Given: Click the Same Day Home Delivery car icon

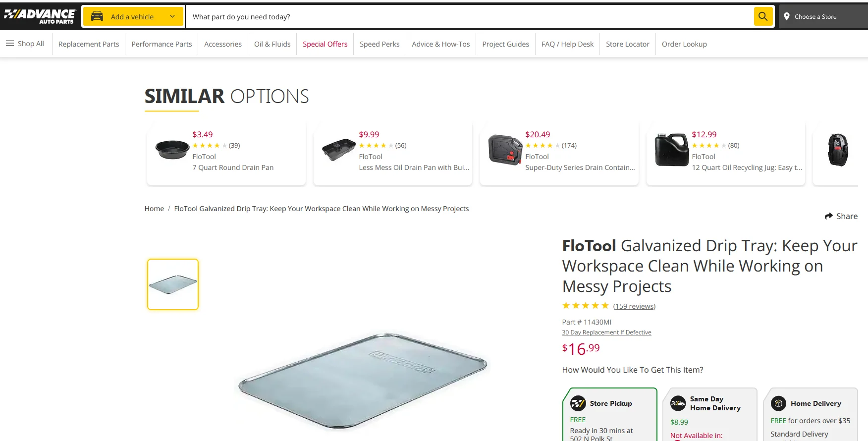Looking at the screenshot, I should pyautogui.click(x=678, y=403).
